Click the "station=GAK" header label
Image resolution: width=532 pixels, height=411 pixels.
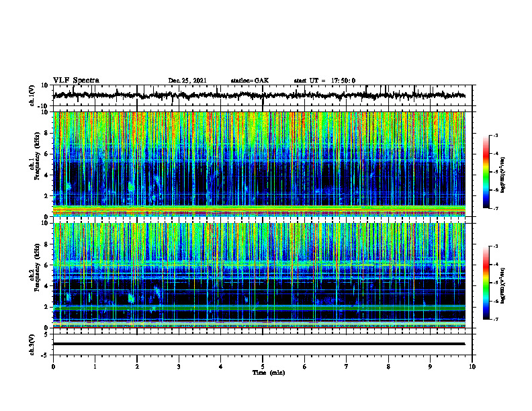[250, 81]
